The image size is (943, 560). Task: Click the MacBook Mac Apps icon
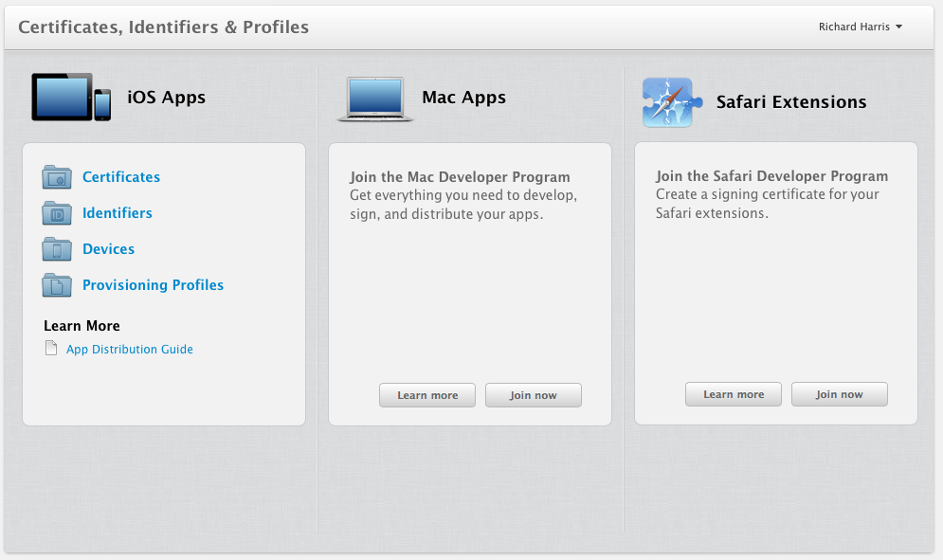point(375,99)
